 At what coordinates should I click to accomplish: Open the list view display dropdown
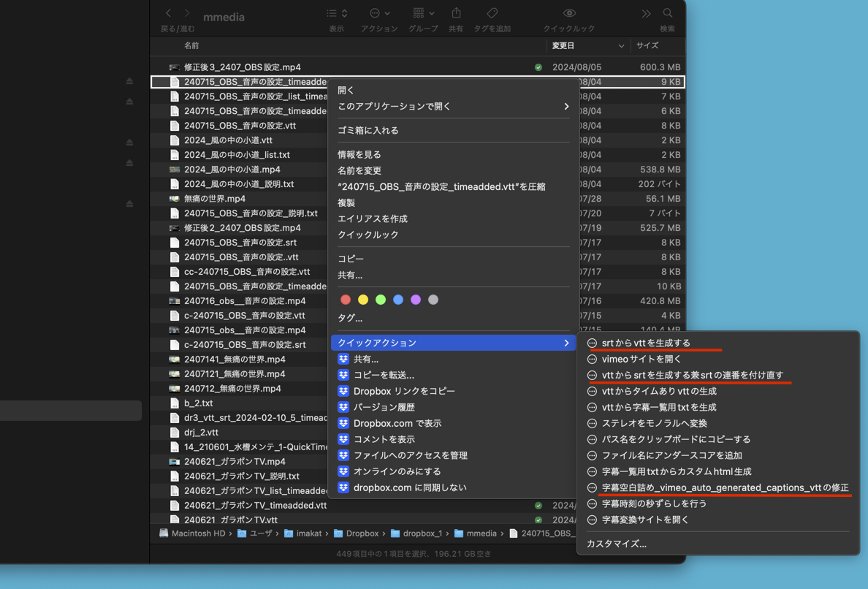pos(337,13)
